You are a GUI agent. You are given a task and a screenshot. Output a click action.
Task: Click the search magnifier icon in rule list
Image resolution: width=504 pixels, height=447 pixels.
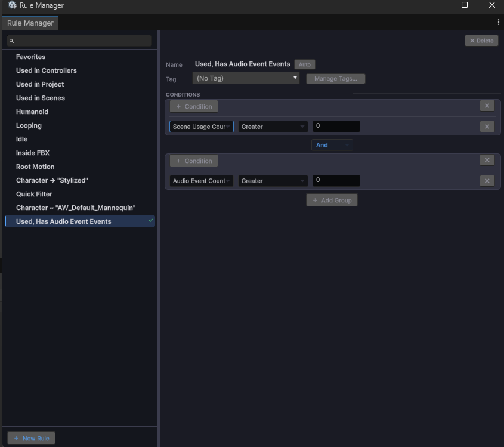tap(11, 41)
